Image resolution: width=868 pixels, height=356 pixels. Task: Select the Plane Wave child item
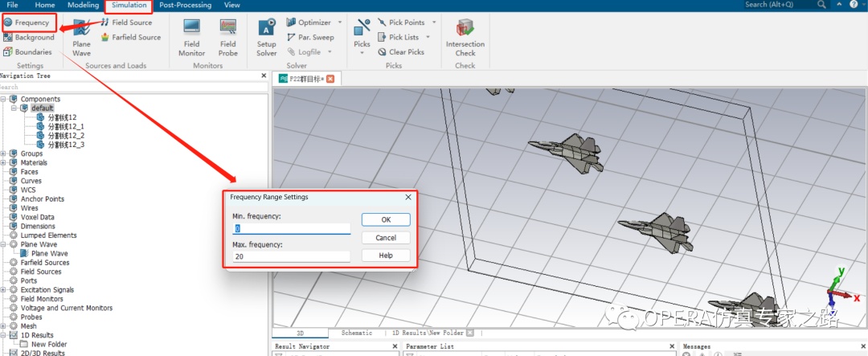point(50,254)
